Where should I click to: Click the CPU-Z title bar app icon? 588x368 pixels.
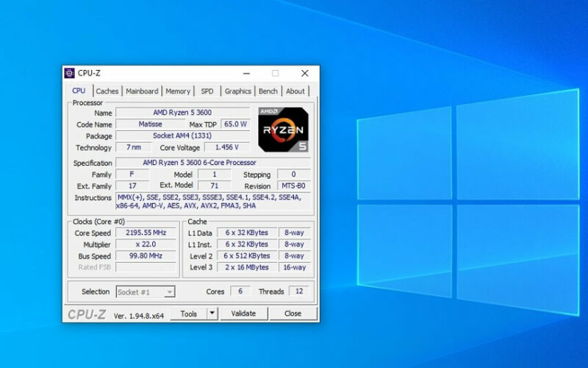click(x=69, y=73)
